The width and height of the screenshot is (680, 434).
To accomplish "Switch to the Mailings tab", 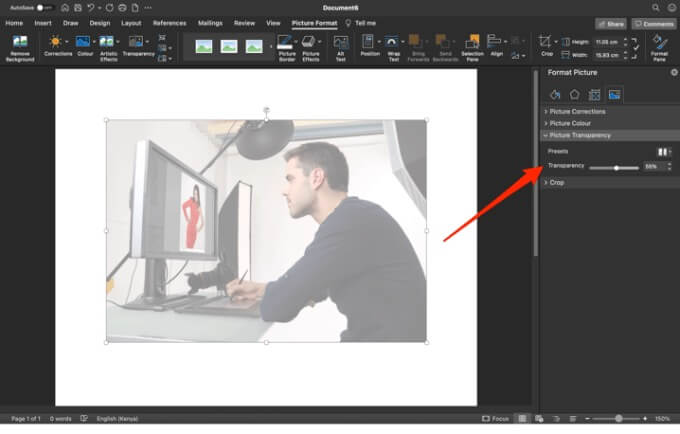I will coord(210,23).
